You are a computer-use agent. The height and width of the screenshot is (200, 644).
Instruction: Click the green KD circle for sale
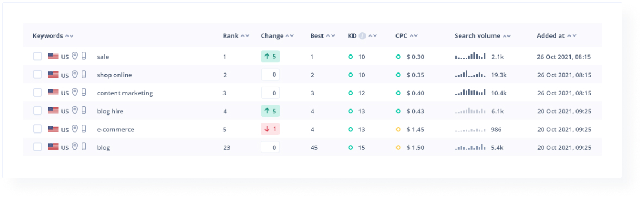coord(350,57)
